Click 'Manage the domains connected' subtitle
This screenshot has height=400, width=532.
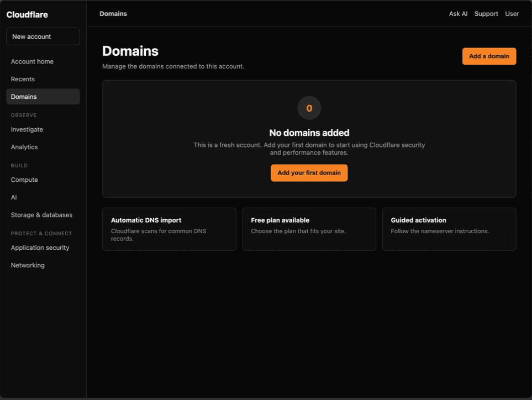(x=173, y=66)
